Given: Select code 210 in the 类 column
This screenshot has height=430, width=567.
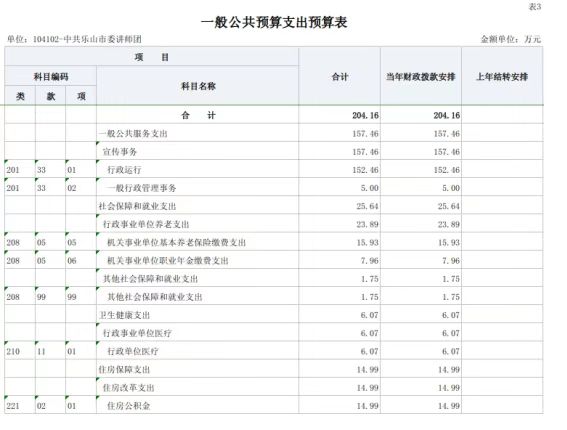Looking at the screenshot, I should tap(13, 351).
